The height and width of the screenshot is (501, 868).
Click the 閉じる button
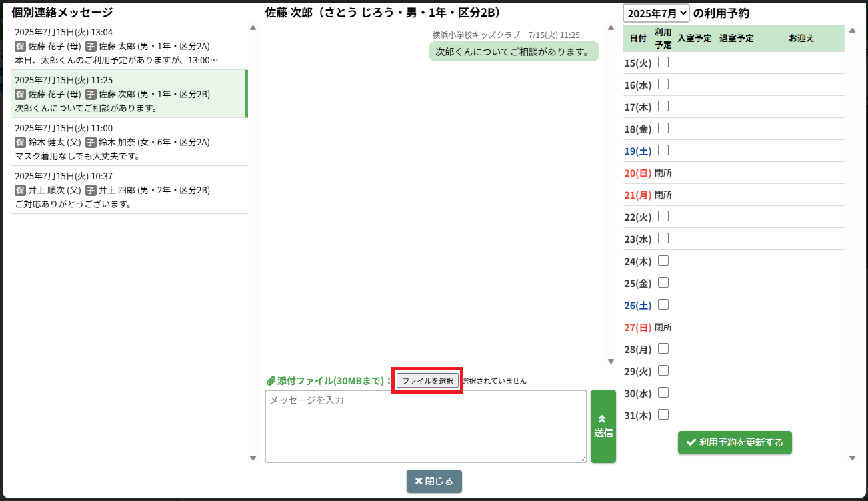(x=434, y=481)
